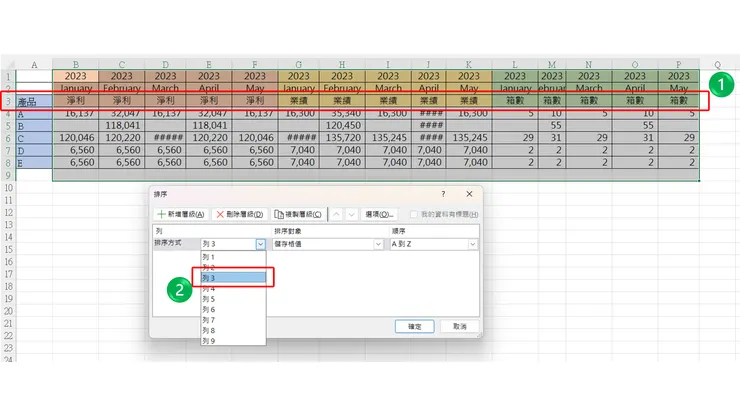Select row 20 header
Image resolution: width=740 pixels, height=416 pixels.
[8, 311]
